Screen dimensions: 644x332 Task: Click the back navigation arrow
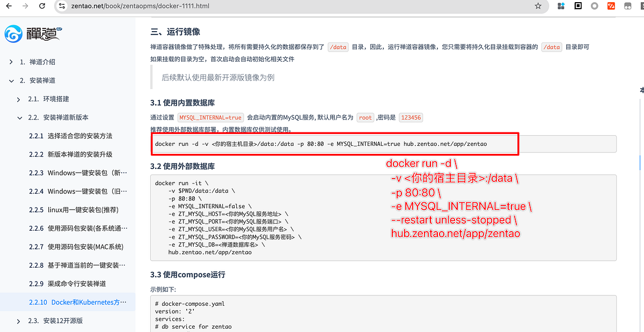9,7
